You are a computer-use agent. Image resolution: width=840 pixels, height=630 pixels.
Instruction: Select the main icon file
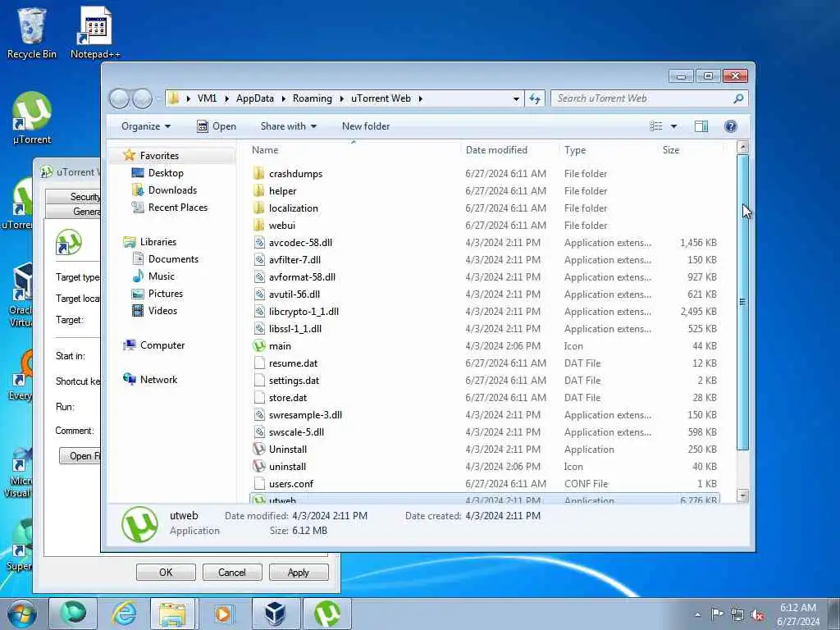coord(259,346)
